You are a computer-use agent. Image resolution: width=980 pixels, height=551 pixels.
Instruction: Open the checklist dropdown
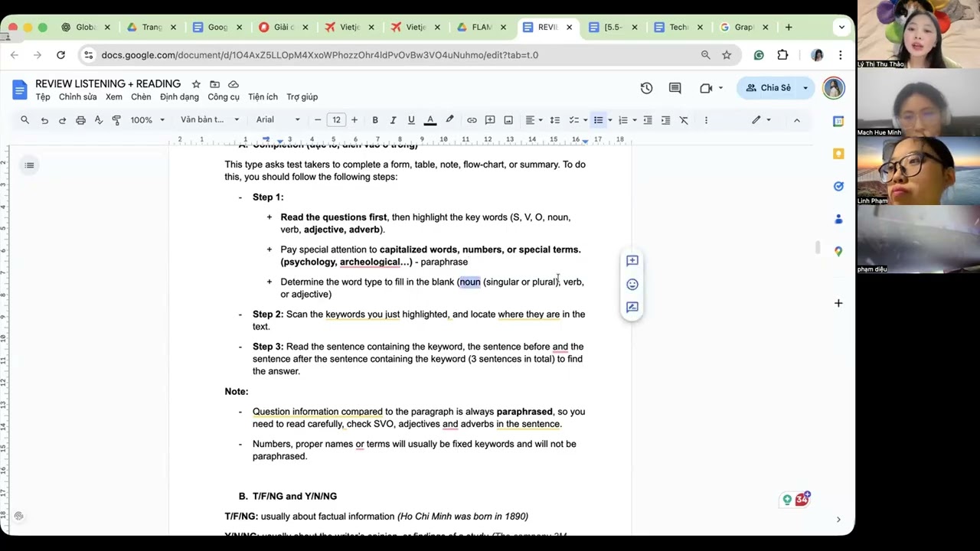click(x=585, y=120)
